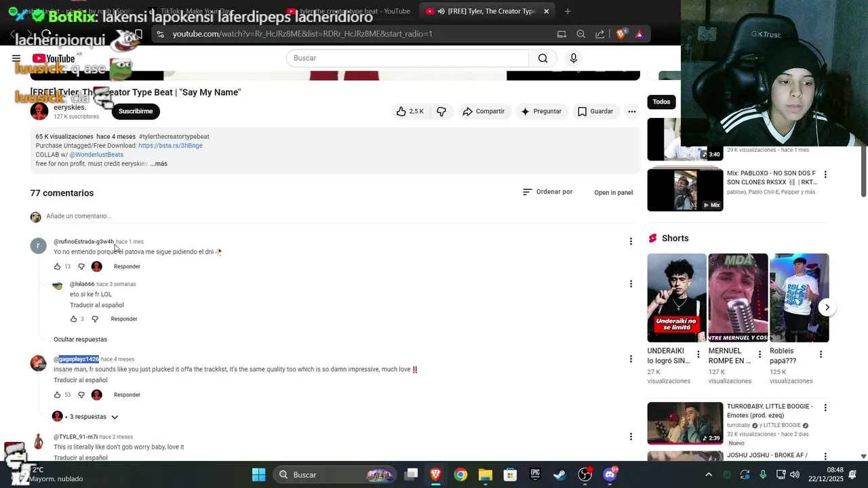Open the MERNUEL ROMPE EN short thumbnail
868x488 pixels.
click(x=738, y=298)
